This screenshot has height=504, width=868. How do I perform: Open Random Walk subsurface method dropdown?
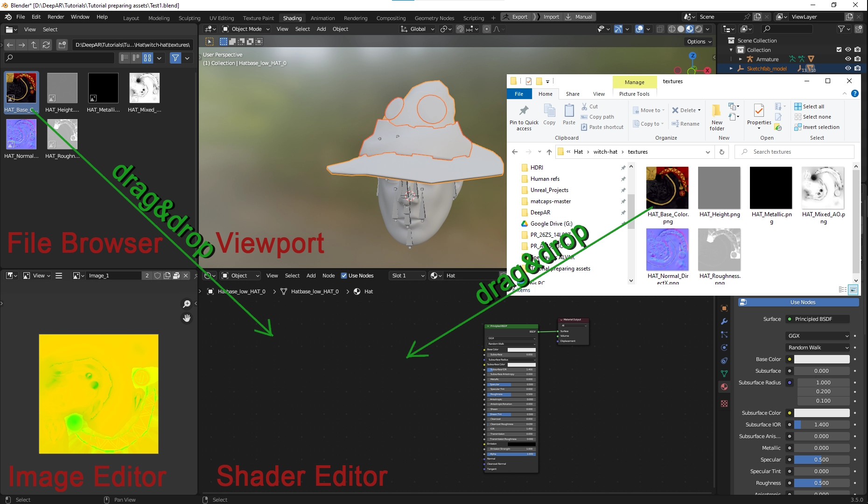[x=818, y=348]
